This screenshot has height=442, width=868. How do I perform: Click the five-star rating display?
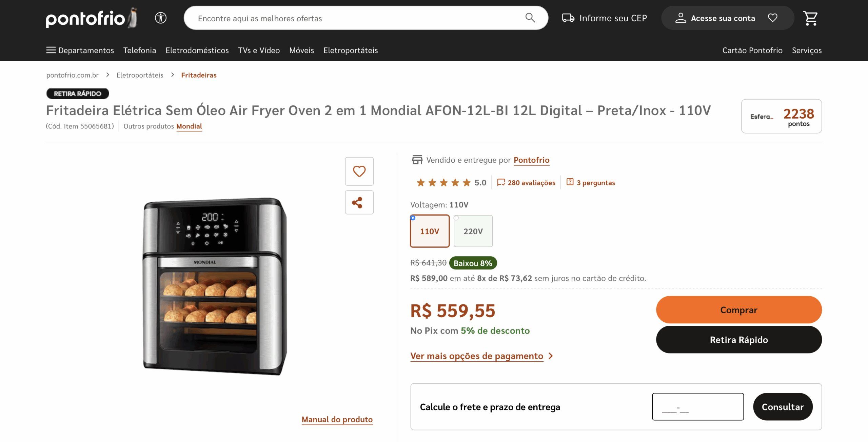[443, 183]
